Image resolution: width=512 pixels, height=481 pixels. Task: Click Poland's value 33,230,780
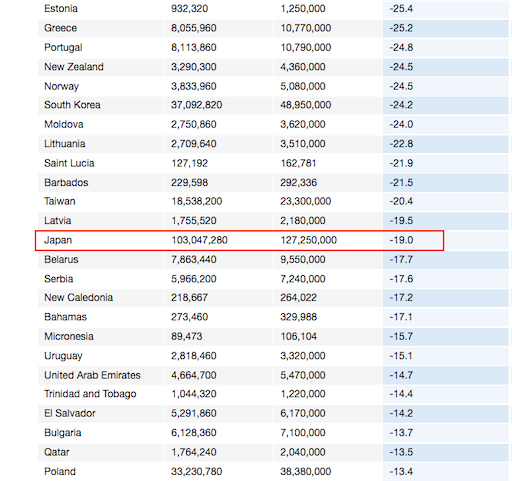(x=197, y=471)
